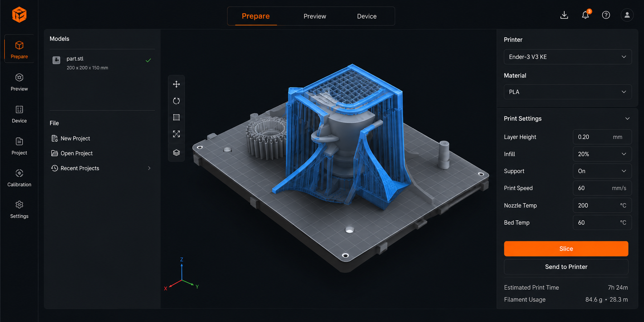This screenshot has width=644, height=322.
Task: Click the XYZ axis gizmo
Action: (182, 274)
